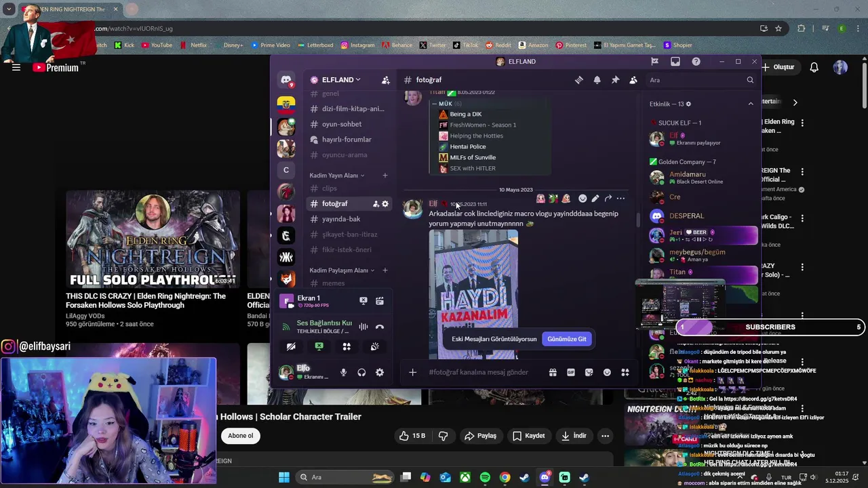Stop screen sharing Ekran 1 icon
868x488 pixels.
click(363, 301)
